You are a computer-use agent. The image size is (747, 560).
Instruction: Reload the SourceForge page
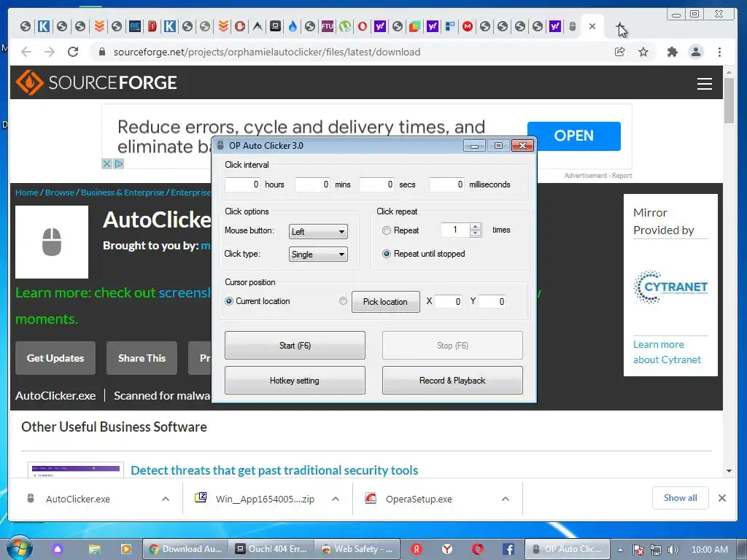pyautogui.click(x=73, y=52)
